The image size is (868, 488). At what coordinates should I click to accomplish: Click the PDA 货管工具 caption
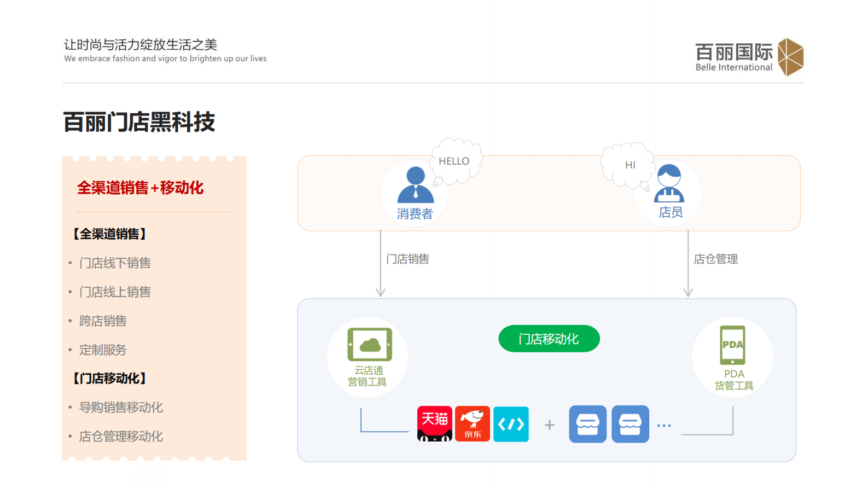click(x=734, y=380)
